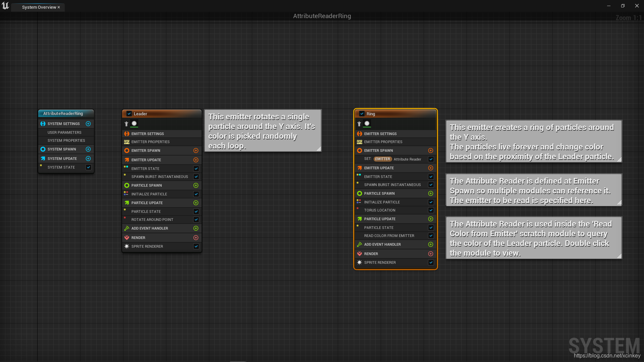Image resolution: width=644 pixels, height=362 pixels.
Task: Select the Read Color From Emitter module row
Action: [x=389, y=236]
